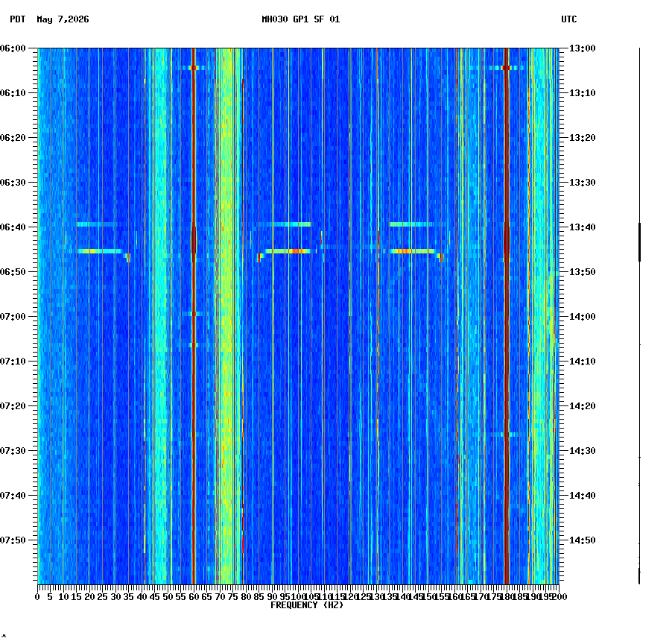
Task: Click the 07:40 PDT time label
Action: point(13,496)
